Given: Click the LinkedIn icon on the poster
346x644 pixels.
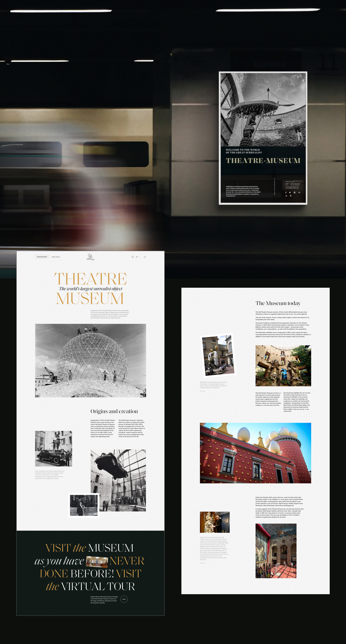Looking at the screenshot, I should [x=286, y=196].
